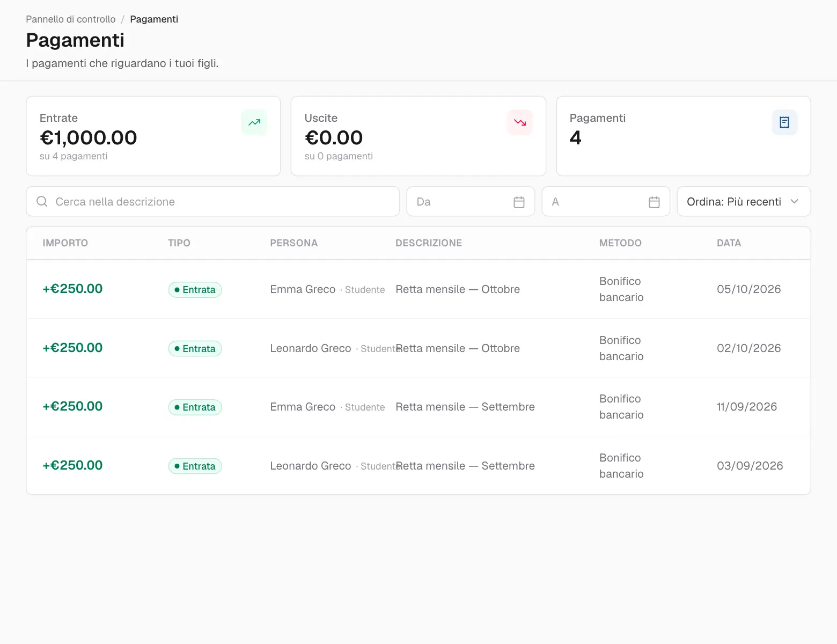This screenshot has width=837, height=644.
Task: Click the date 11/09/2026
Action: click(x=747, y=407)
